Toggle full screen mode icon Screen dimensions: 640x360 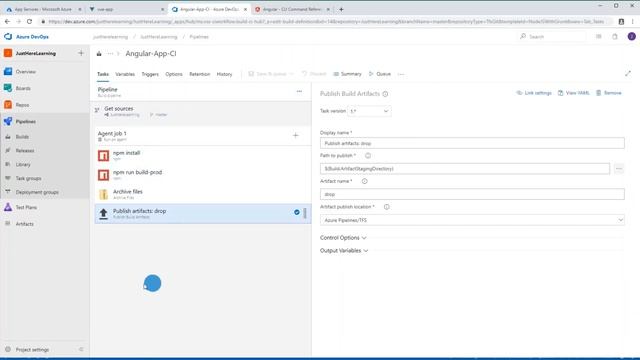(628, 73)
